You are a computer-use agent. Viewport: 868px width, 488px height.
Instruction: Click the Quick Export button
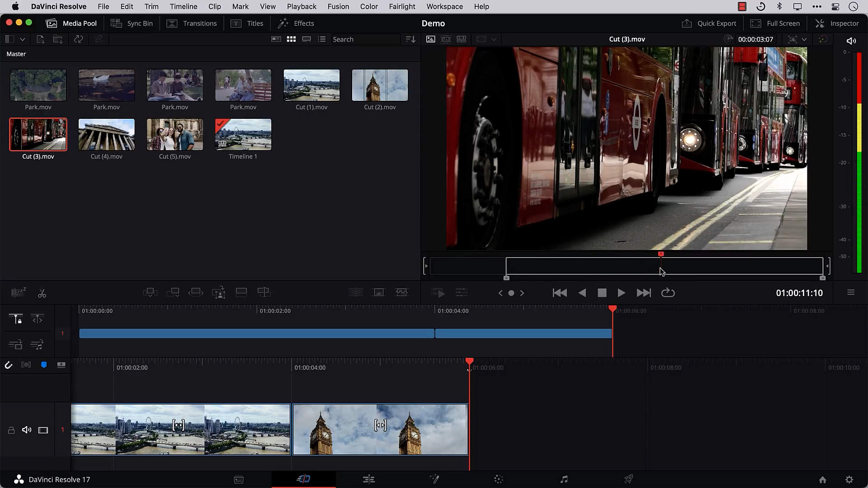tap(709, 23)
